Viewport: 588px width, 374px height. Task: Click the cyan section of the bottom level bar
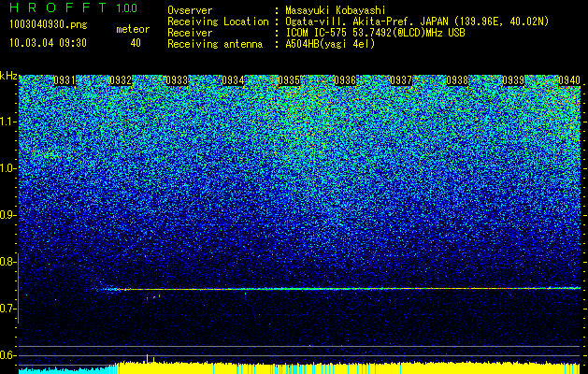[64, 370]
